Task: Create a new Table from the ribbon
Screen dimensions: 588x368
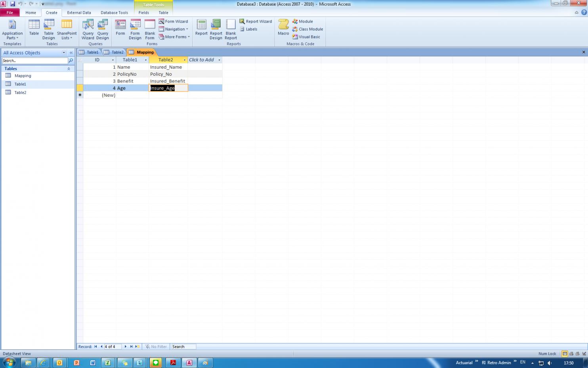Action: tap(34, 28)
